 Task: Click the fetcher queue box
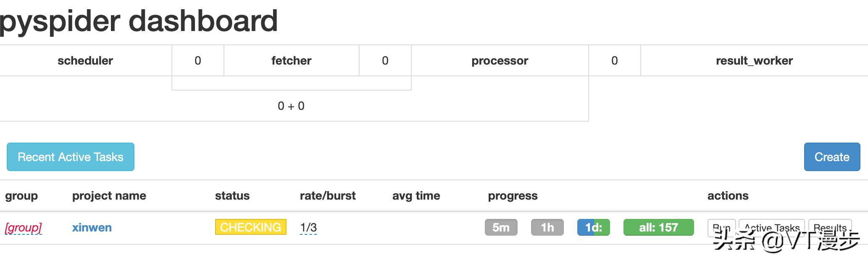[291, 60]
